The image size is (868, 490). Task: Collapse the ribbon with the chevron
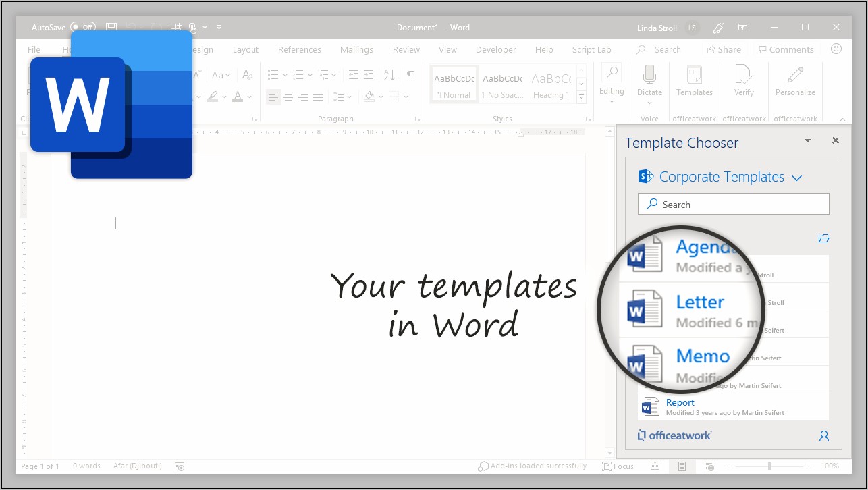point(841,119)
